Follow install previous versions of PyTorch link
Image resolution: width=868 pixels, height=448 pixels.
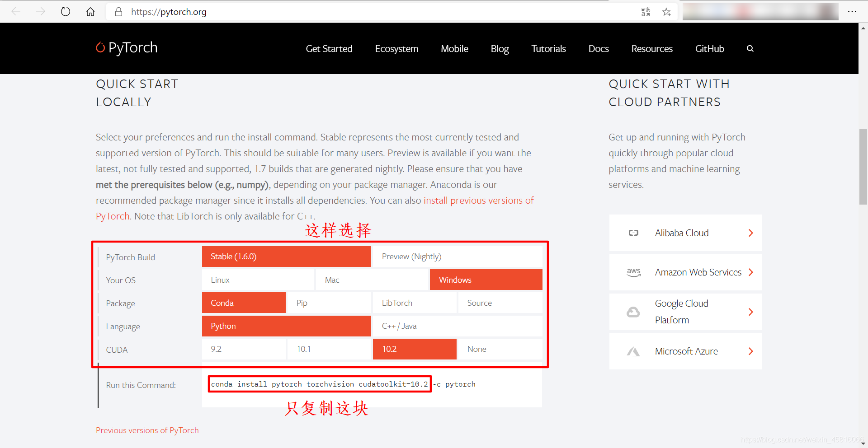479,201
